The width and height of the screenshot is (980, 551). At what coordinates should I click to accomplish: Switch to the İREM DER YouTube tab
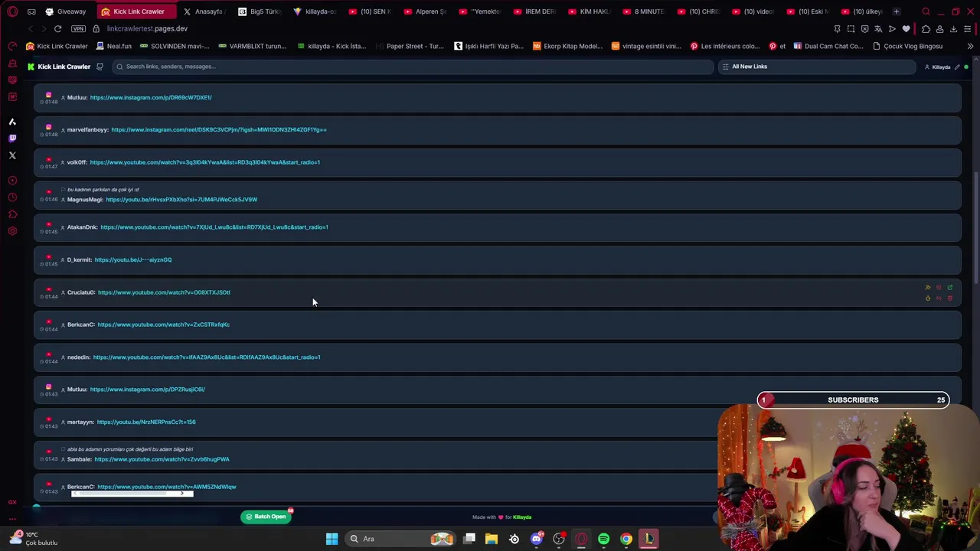(534, 11)
